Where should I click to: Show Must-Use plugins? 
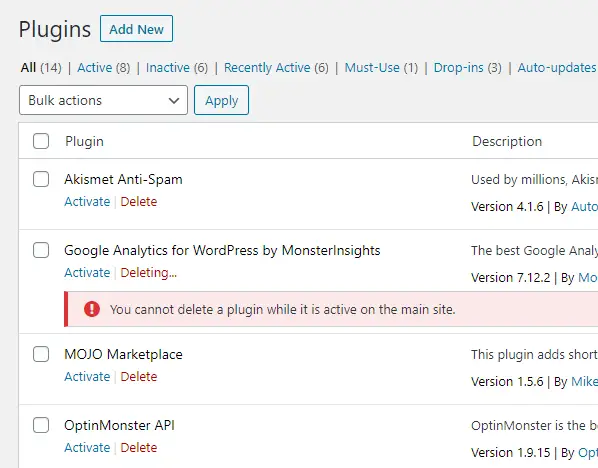click(372, 68)
